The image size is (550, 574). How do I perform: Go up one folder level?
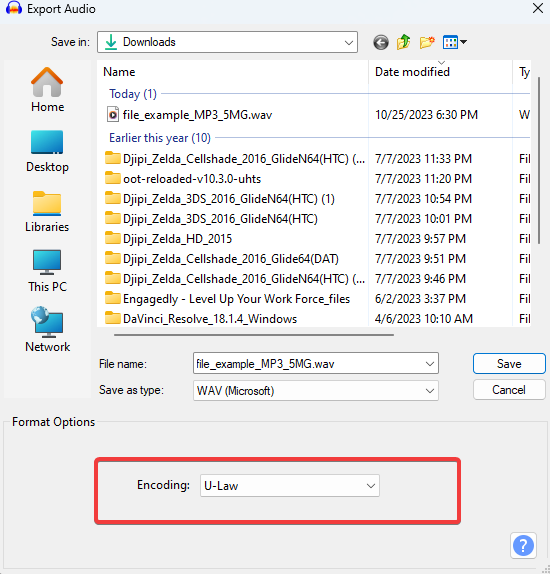tap(404, 42)
